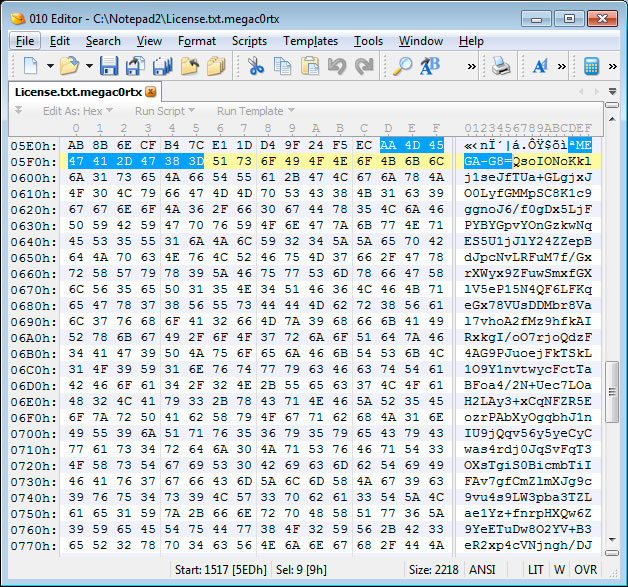Image resolution: width=628 pixels, height=587 pixels.
Task: Click the Redo arrow icon
Action: click(x=364, y=66)
